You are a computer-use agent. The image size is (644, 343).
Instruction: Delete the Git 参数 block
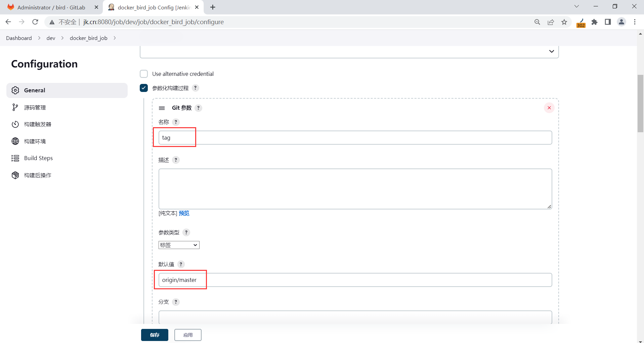[549, 108]
